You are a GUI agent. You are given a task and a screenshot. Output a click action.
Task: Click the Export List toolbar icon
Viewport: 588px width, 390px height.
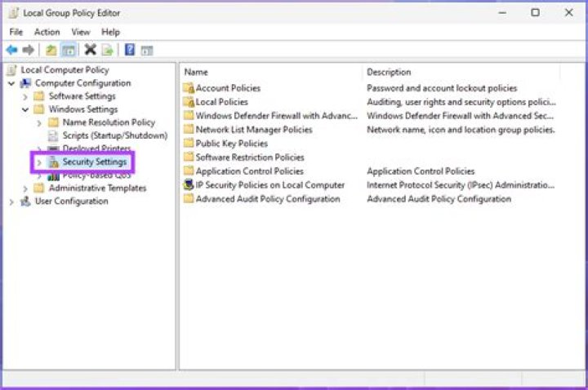[106, 50]
